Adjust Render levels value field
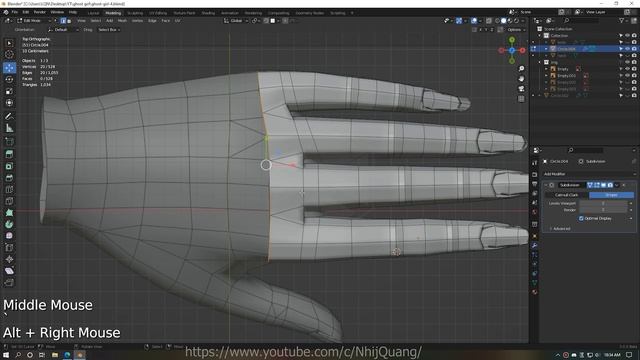The height and width of the screenshot is (360, 640). [x=602, y=210]
